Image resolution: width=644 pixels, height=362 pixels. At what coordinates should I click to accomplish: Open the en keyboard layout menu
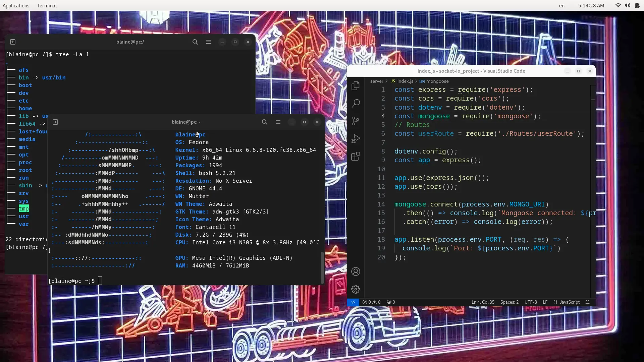point(562,5)
